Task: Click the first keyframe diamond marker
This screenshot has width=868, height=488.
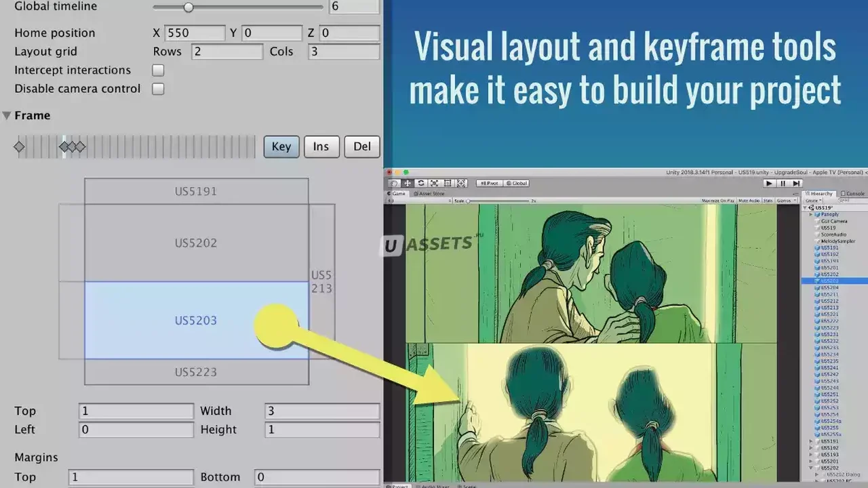Action: click(19, 146)
